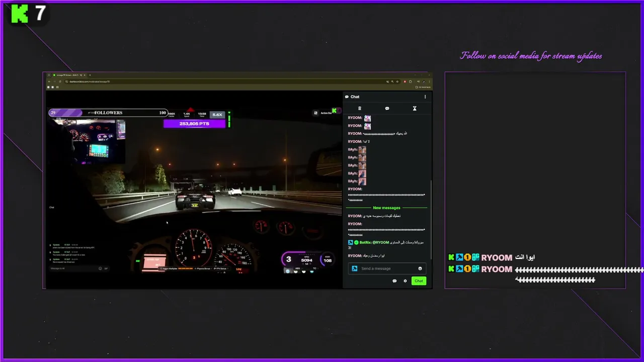Click the speech bubble icon in Chat toolbar
644x362 pixels.
click(387, 108)
